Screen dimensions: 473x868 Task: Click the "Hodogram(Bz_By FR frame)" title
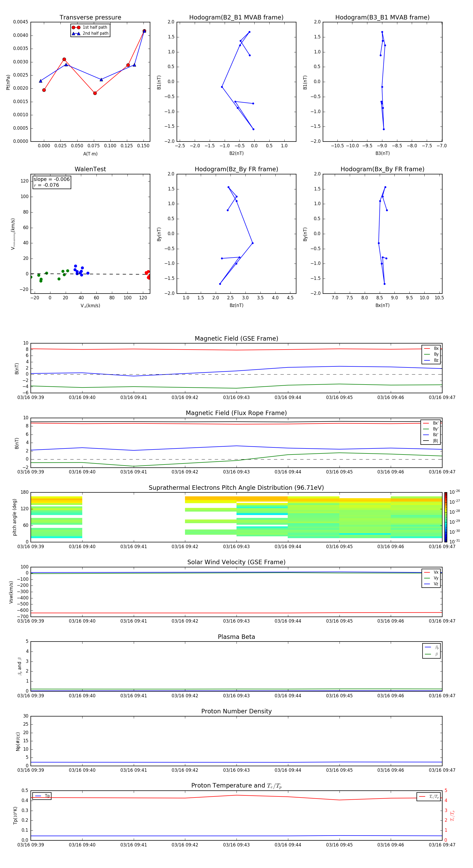[x=236, y=169]
